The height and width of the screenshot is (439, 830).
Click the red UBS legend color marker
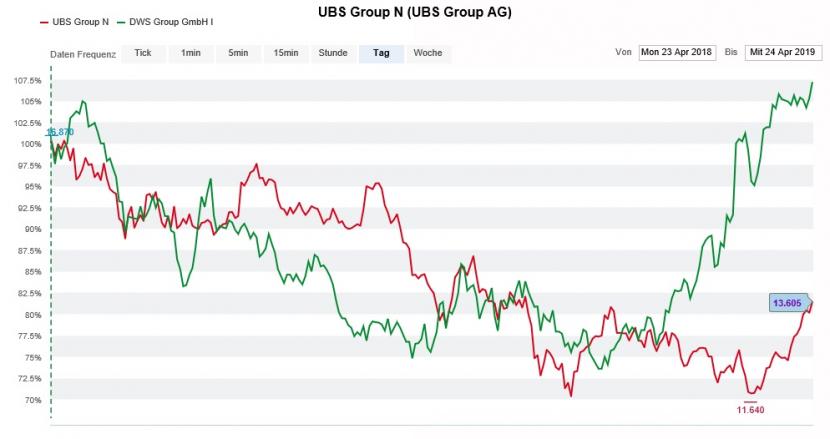click(44, 23)
